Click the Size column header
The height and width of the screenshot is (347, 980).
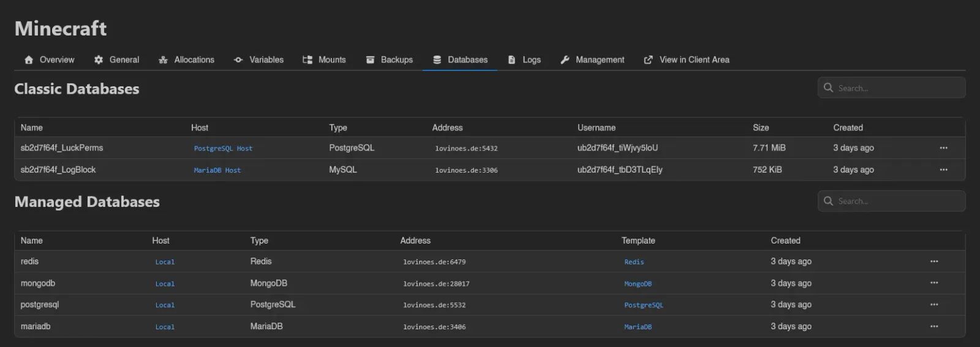761,127
